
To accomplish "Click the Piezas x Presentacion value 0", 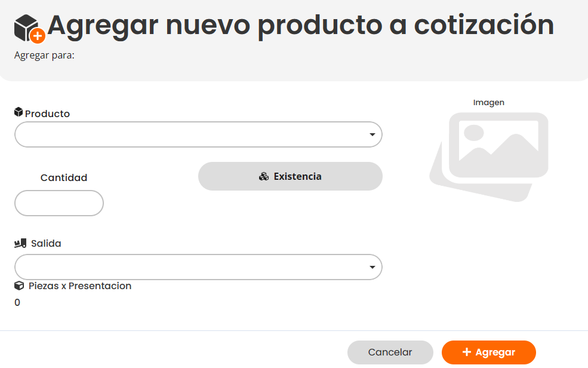I will (17, 302).
